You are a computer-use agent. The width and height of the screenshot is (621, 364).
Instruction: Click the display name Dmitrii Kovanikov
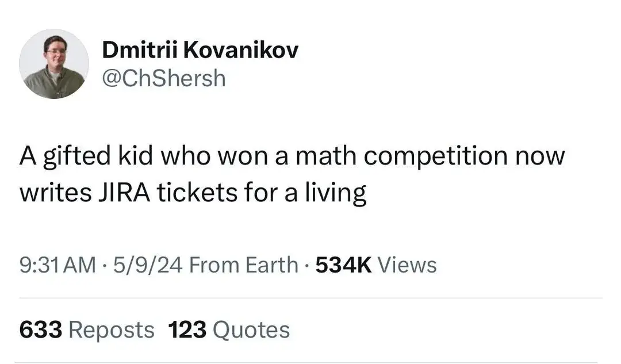[200, 50]
